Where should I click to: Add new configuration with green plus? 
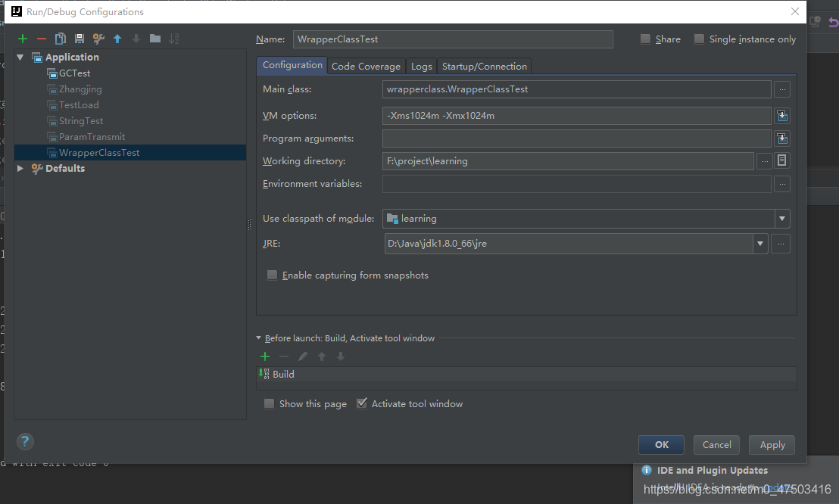pyautogui.click(x=23, y=39)
